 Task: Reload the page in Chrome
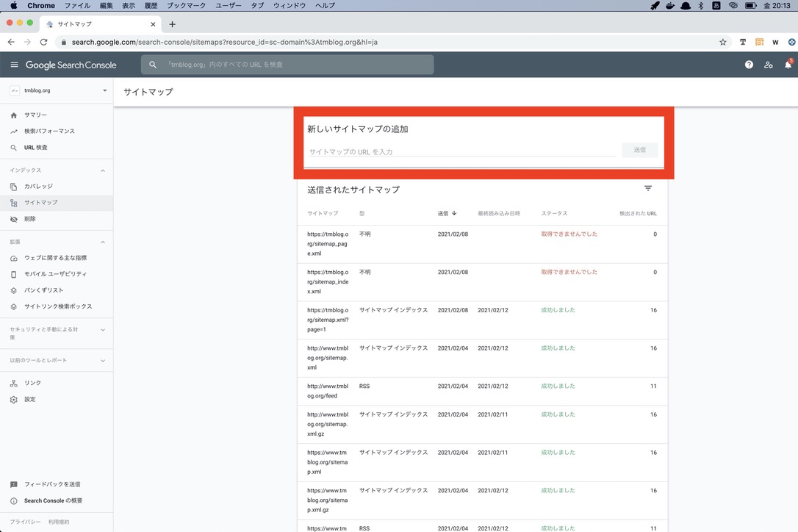[44, 43]
